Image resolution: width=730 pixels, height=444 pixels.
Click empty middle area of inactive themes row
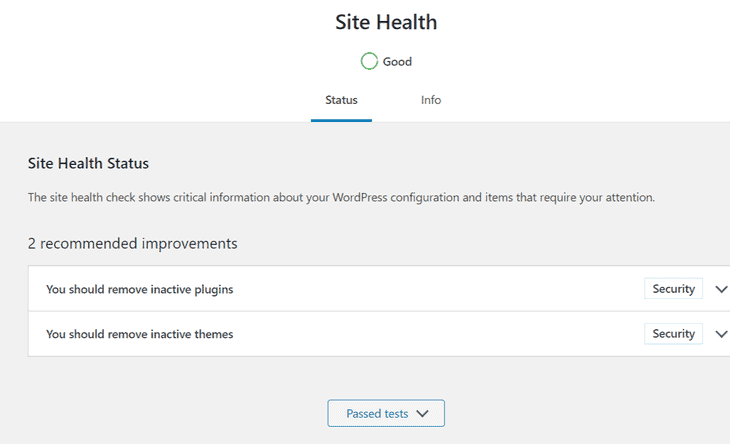[x=440, y=334]
